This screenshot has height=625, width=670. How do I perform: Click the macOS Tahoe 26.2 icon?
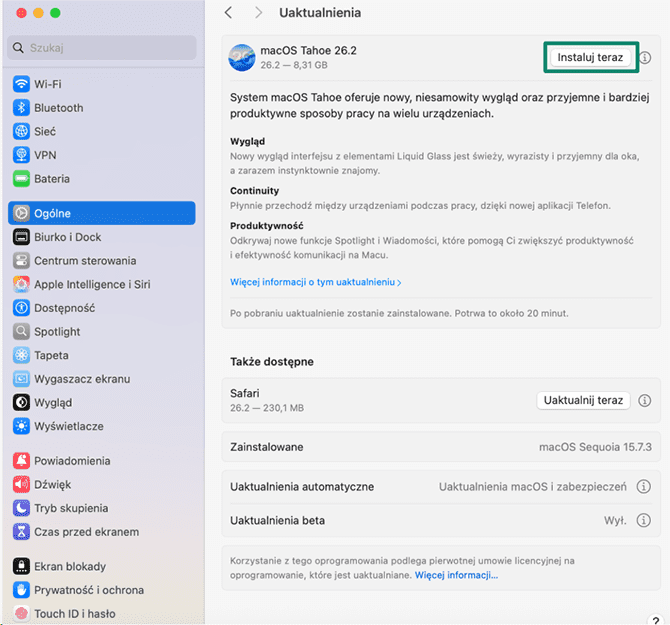[242, 57]
